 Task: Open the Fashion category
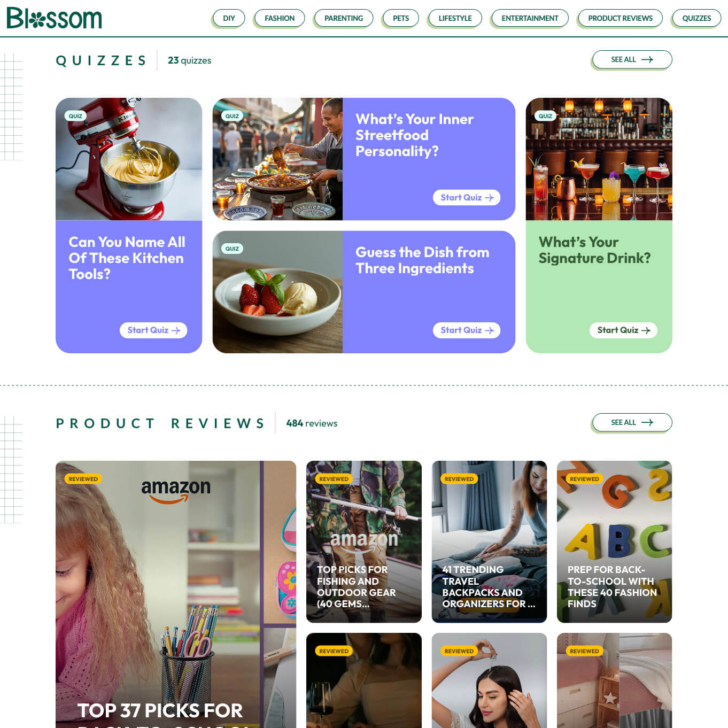[x=280, y=18]
